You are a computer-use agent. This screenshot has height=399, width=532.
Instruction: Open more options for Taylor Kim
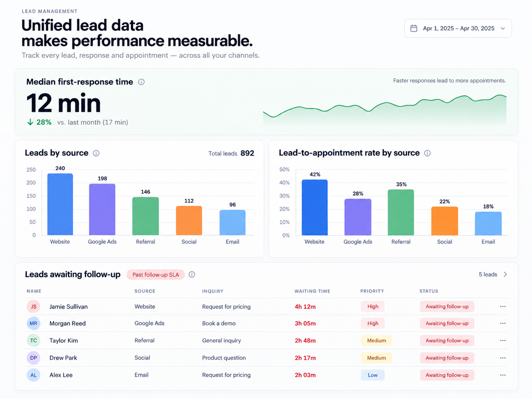pyautogui.click(x=503, y=340)
